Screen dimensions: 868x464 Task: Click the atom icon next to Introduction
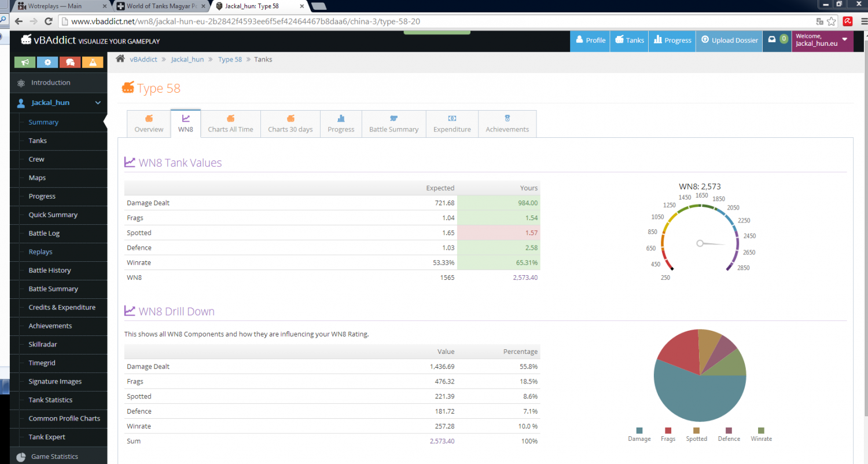[21, 83]
